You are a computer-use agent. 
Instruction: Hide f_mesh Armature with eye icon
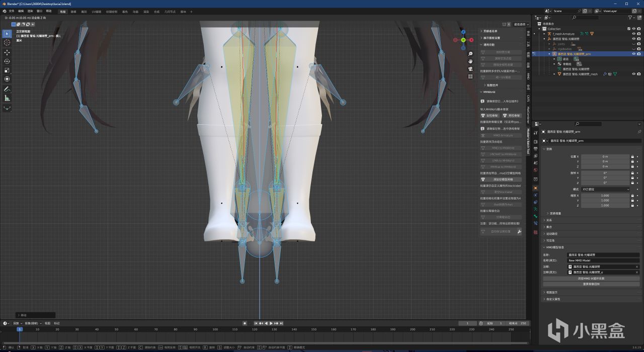tap(633, 34)
